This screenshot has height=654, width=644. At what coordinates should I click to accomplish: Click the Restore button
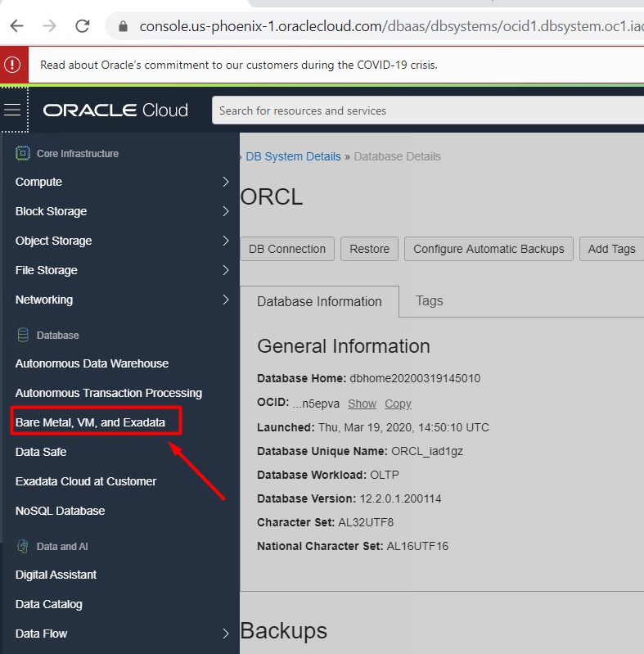[369, 249]
